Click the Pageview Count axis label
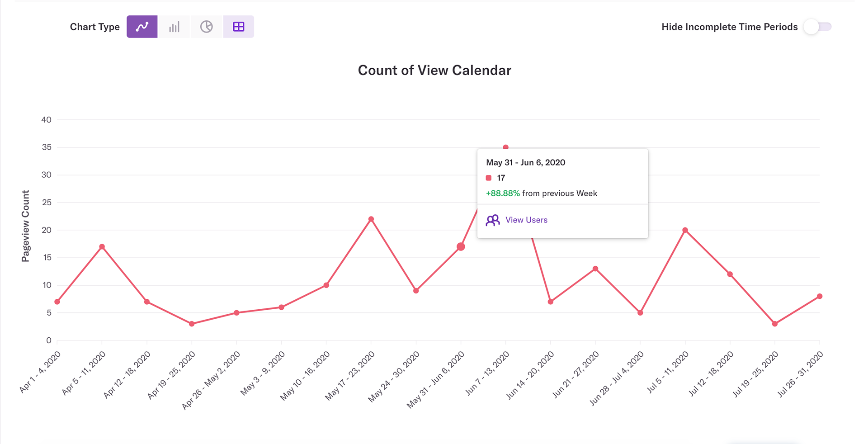The height and width of the screenshot is (444, 868). coord(26,226)
